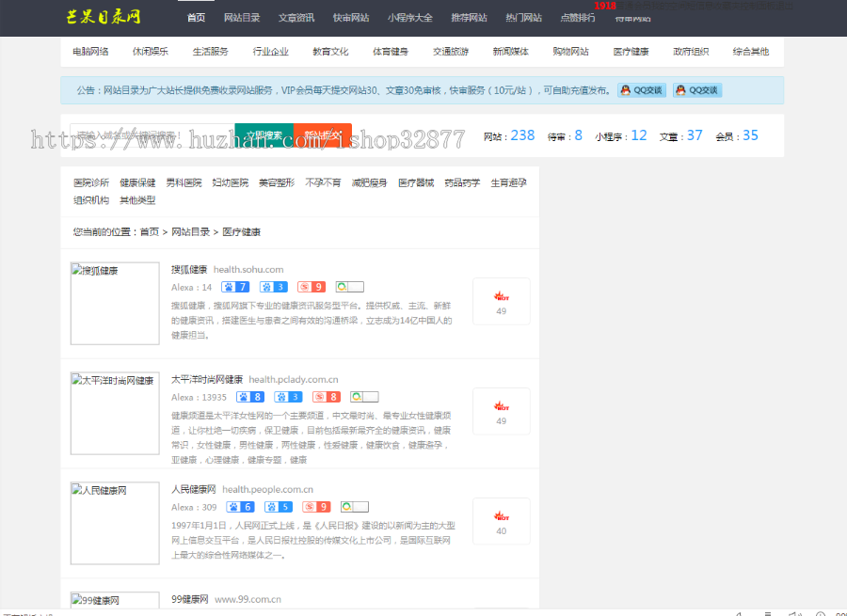Viewport: 847px width, 616px height.
Task: Open the 减肥瘦身 subcategory
Action: [370, 183]
